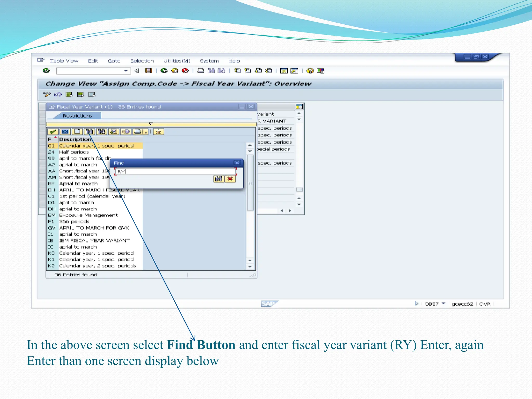Select the K2 Calendar year, 2 spec. periods row
Screen dimensions: 532x399
(x=95, y=266)
